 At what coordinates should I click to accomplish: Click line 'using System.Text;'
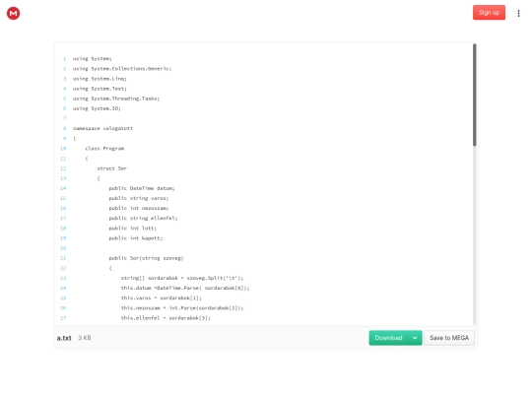click(x=100, y=89)
